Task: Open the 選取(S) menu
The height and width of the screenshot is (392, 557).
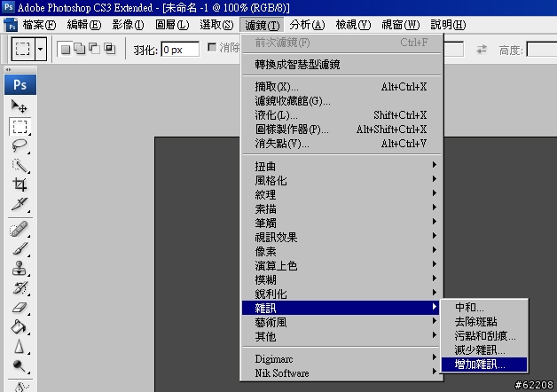Action: click(216, 25)
